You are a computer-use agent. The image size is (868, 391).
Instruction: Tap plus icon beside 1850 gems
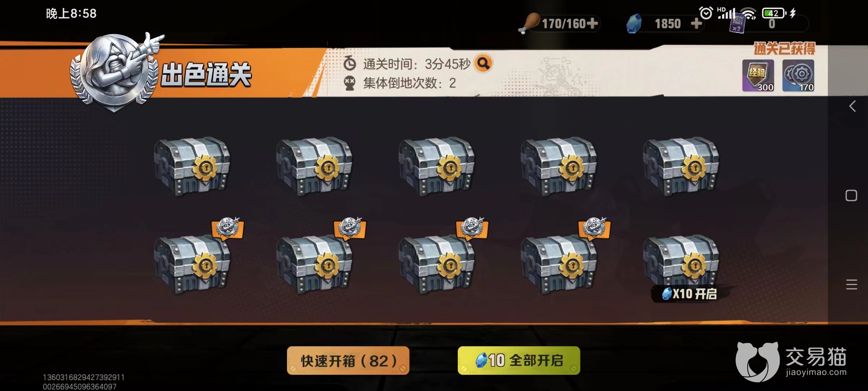(696, 24)
